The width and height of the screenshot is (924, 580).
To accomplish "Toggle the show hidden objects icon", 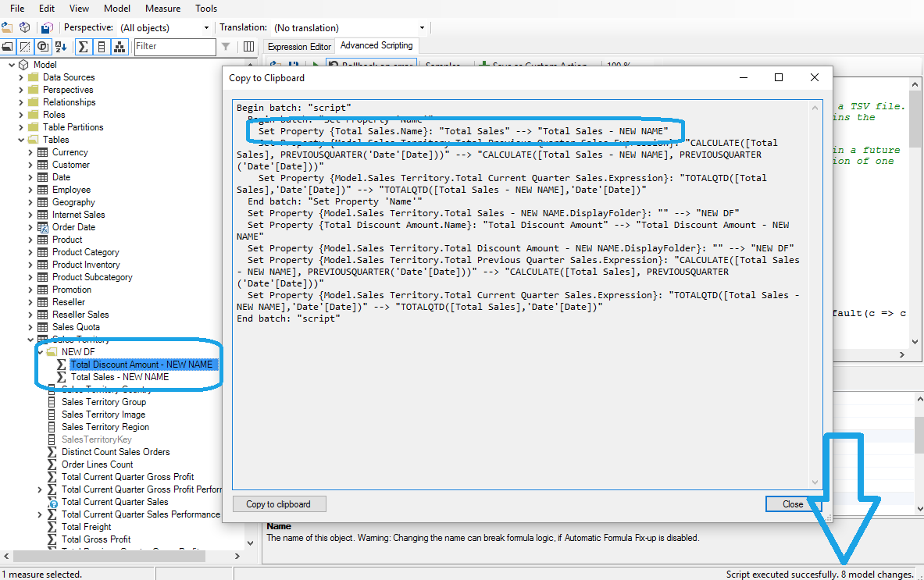I will [26, 47].
